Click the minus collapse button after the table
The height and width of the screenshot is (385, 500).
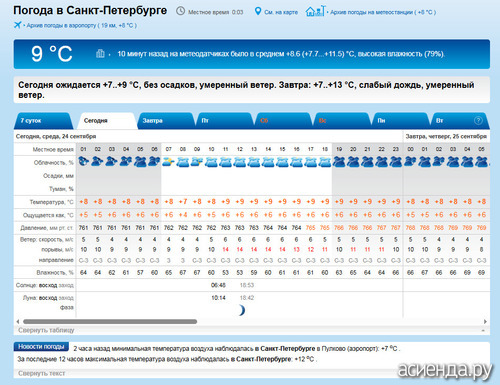pyautogui.click(x=483, y=330)
